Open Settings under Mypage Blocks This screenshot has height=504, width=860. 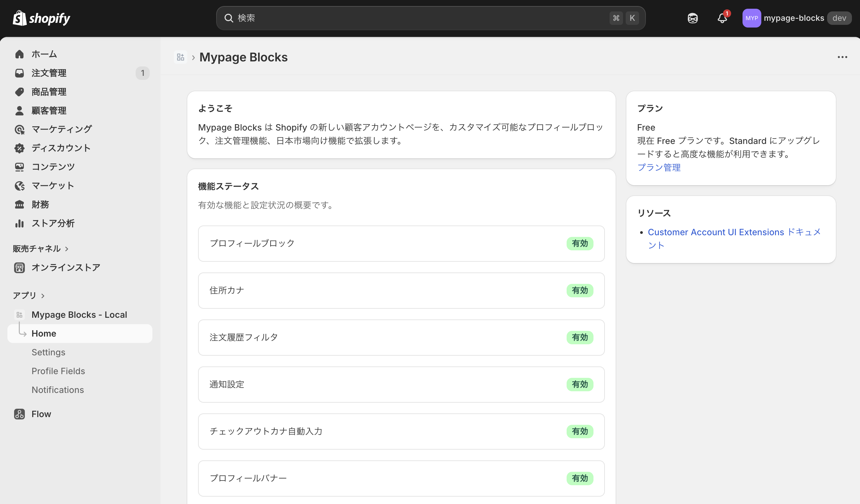pos(48,352)
